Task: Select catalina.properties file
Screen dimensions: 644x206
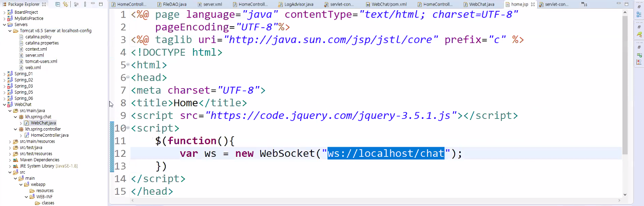Action: (39, 43)
